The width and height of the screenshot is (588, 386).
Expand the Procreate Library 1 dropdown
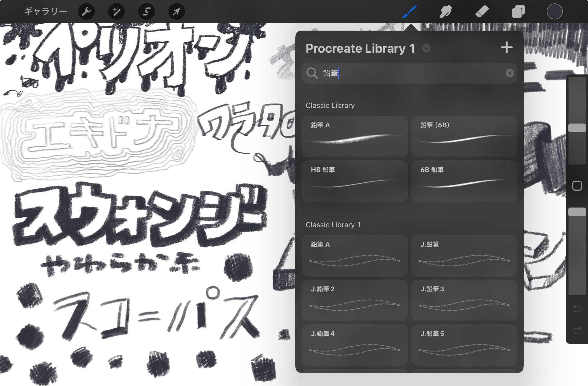[x=426, y=48]
